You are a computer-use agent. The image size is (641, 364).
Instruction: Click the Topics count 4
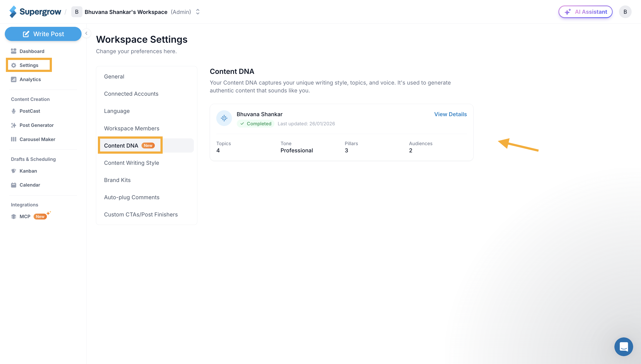click(218, 150)
